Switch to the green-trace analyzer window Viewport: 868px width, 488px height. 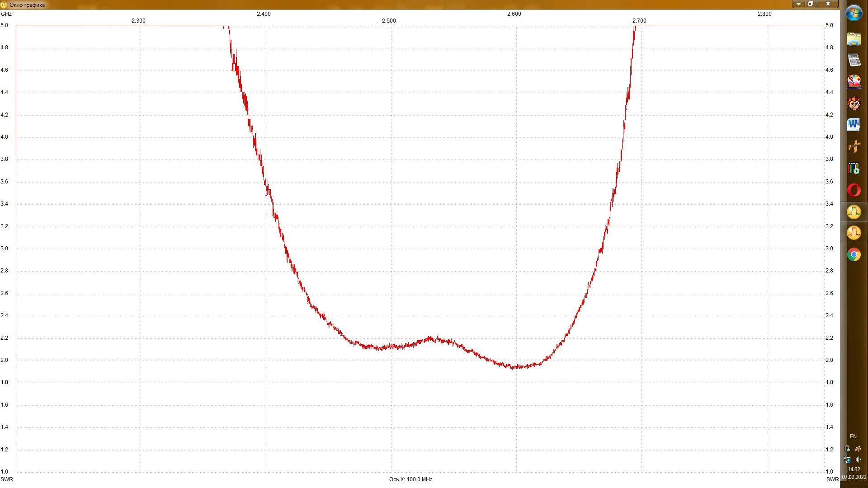854,212
